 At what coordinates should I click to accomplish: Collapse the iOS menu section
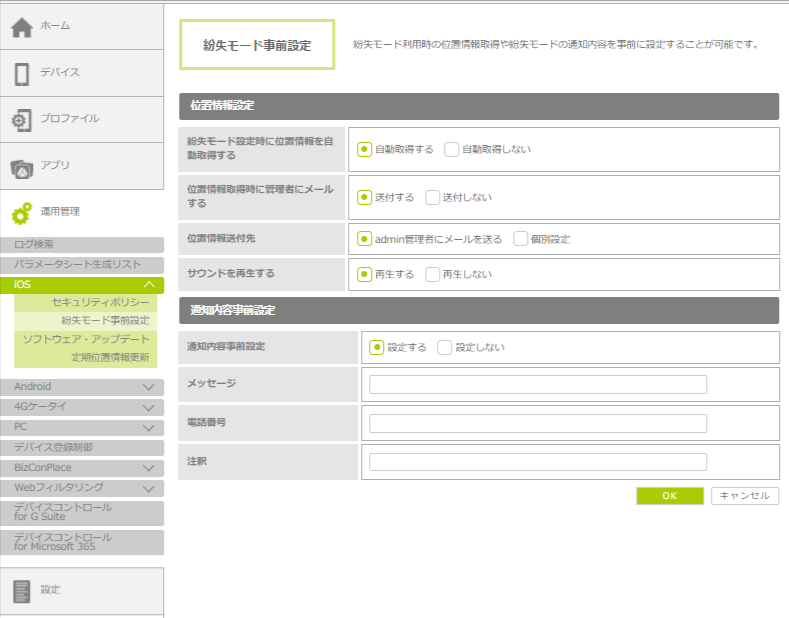[149, 285]
